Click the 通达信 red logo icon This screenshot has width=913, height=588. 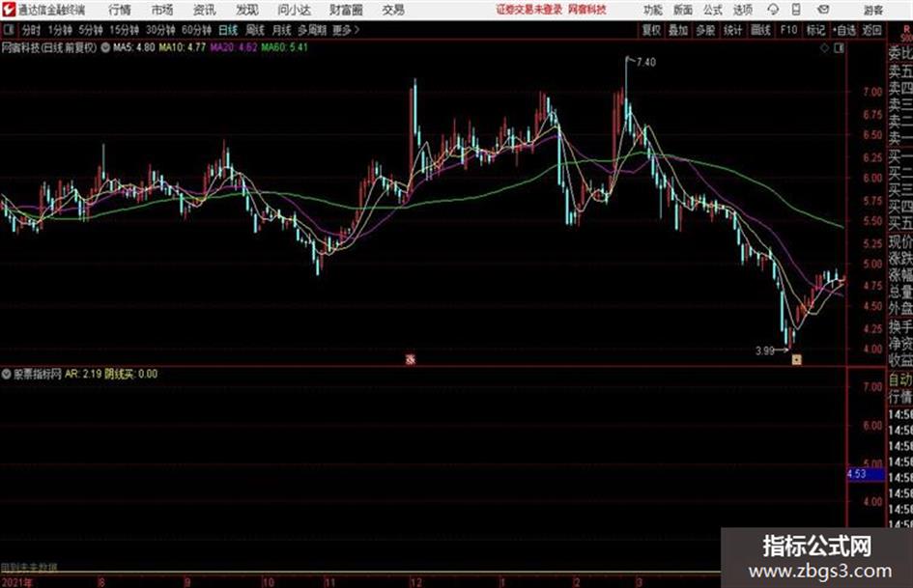[x=8, y=10]
